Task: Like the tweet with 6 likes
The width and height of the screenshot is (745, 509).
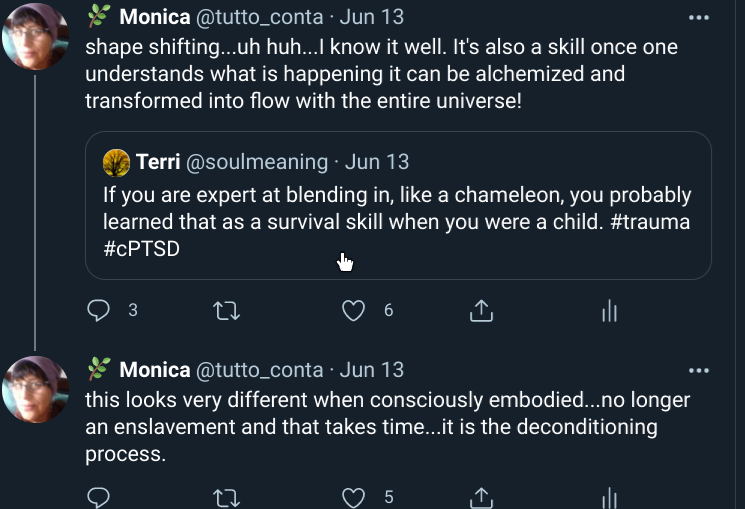Action: point(353,311)
